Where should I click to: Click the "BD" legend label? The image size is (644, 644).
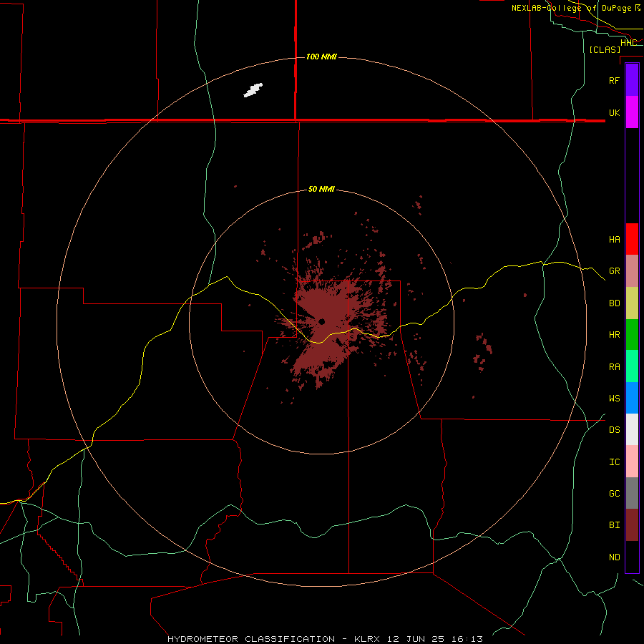(x=614, y=303)
